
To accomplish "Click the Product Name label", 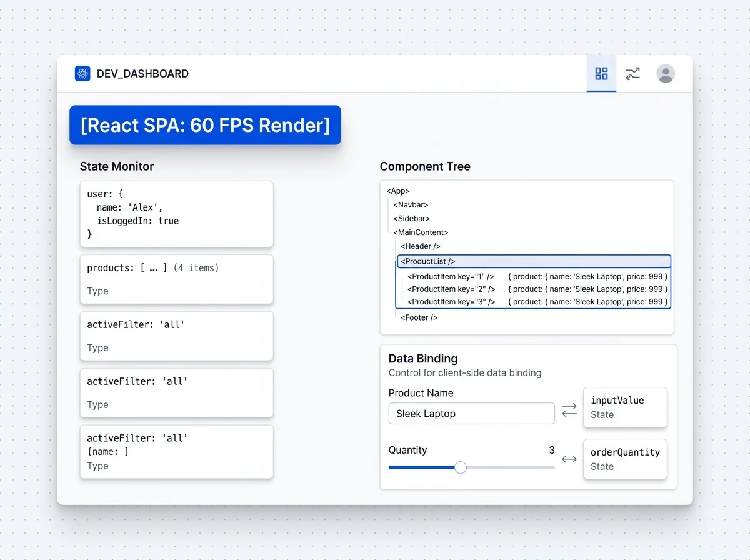I will tap(421, 393).
